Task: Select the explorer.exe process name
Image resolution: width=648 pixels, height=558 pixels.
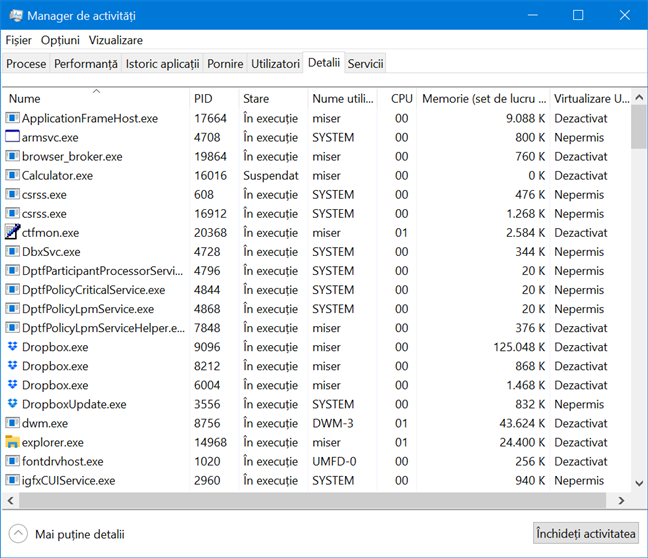Action: tap(52, 442)
